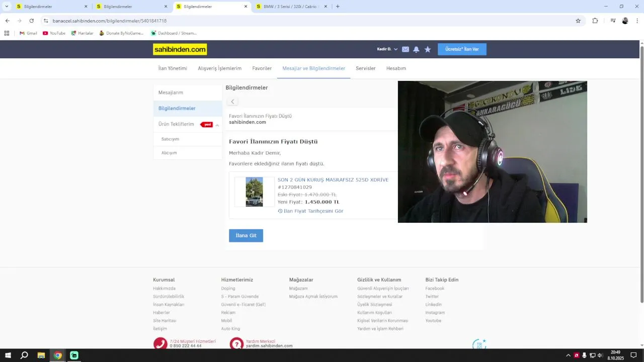Click the 7/24 Müşteri Hizmetleri phone icon
Image resolution: width=644 pixels, height=362 pixels.
[160, 343]
